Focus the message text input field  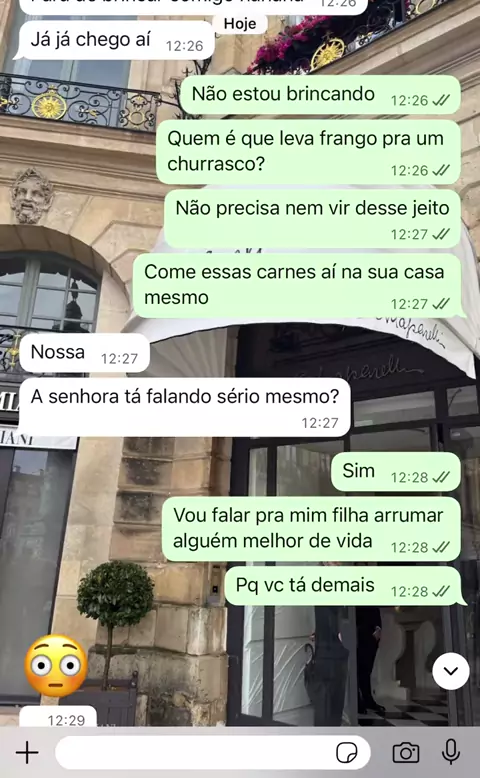(x=213, y=753)
